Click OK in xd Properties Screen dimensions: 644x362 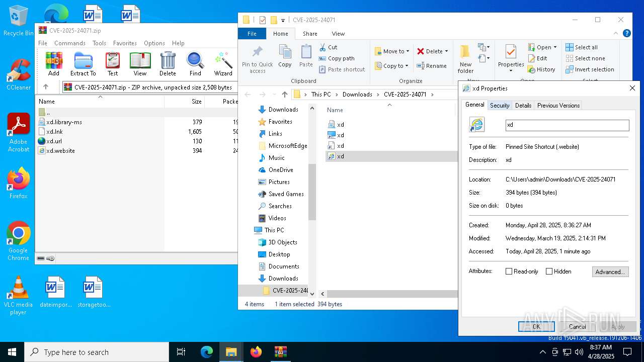(536, 326)
